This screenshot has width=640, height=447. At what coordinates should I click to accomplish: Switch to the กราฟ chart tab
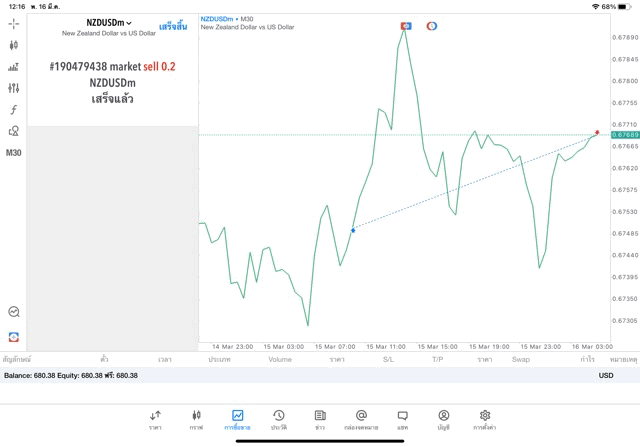[x=196, y=420]
